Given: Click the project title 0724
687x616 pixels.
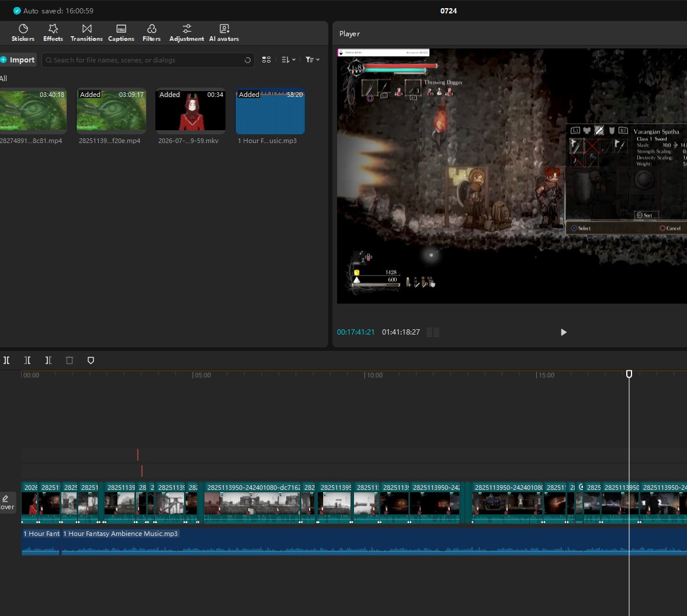Looking at the screenshot, I should pos(448,11).
